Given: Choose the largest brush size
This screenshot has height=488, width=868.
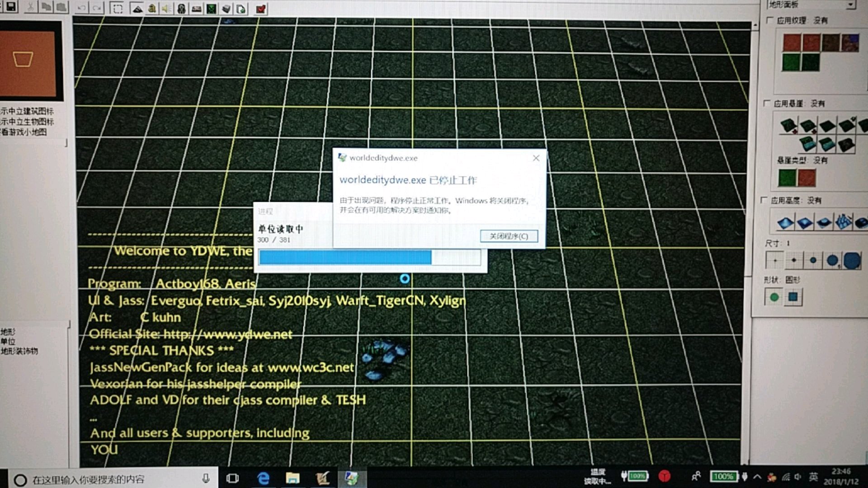Looking at the screenshot, I should point(852,261).
